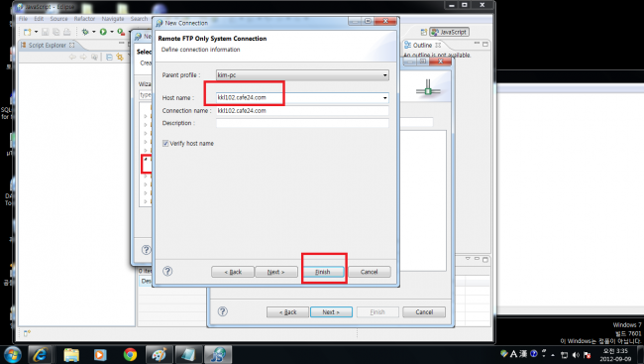Click the Finish button in New Connection

pyautogui.click(x=323, y=272)
